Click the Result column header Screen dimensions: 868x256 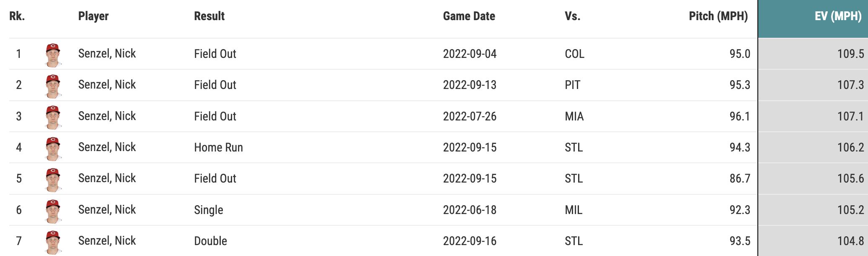(209, 16)
